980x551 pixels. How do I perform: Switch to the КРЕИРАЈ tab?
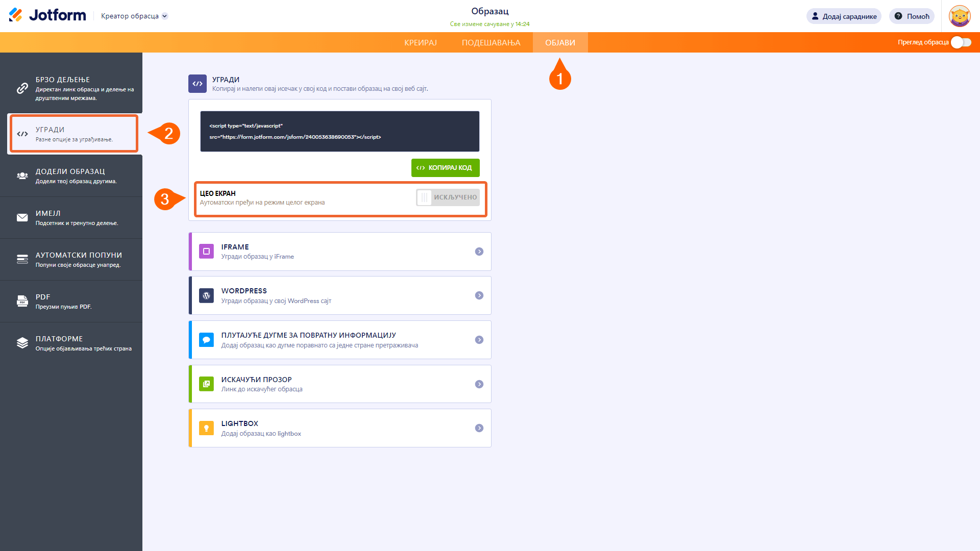pyautogui.click(x=420, y=43)
